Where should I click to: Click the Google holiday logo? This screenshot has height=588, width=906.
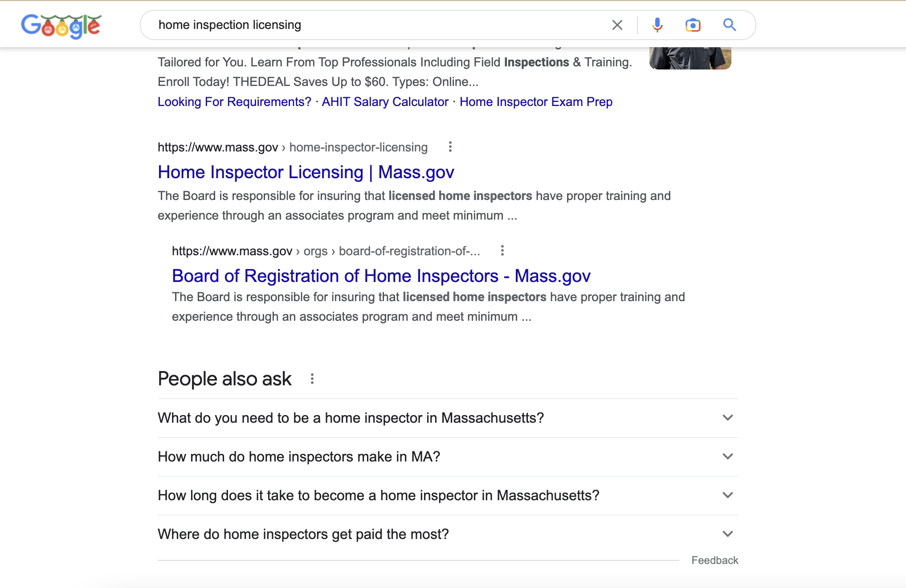[x=61, y=26]
